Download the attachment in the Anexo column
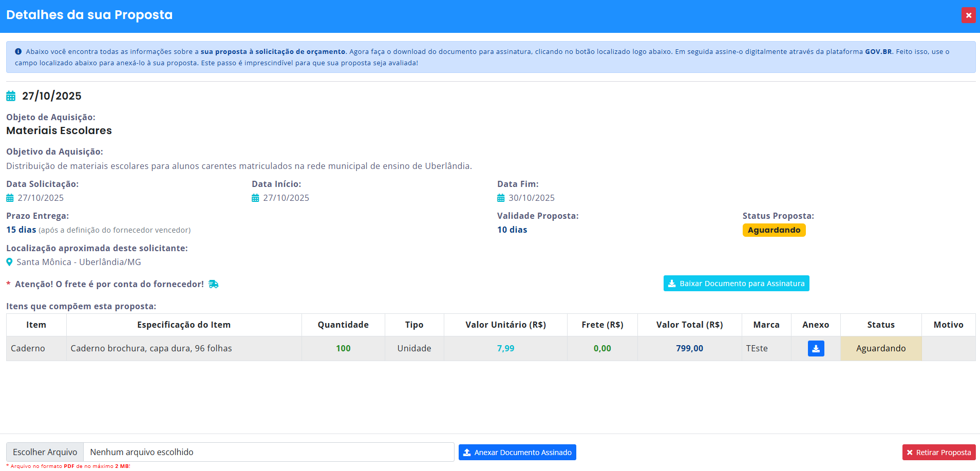 coord(816,348)
